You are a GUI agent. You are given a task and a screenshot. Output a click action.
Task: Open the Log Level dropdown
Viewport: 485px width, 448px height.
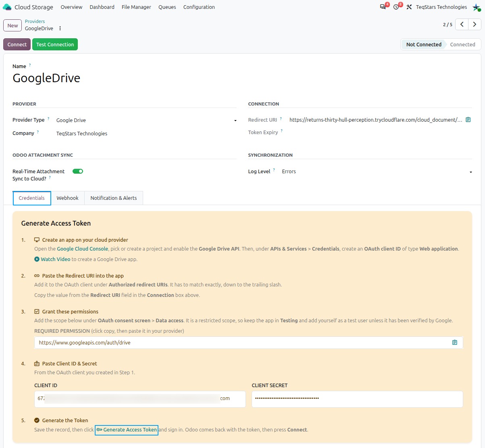point(377,172)
